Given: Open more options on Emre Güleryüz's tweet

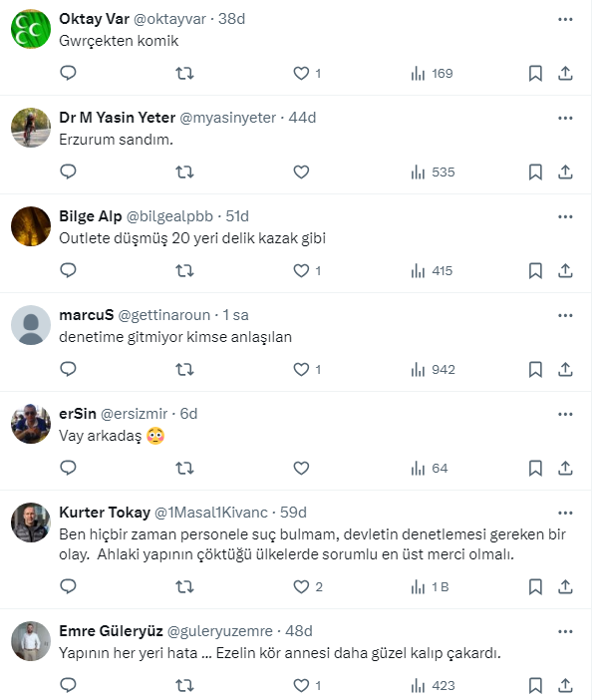Looking at the screenshot, I should (565, 630).
